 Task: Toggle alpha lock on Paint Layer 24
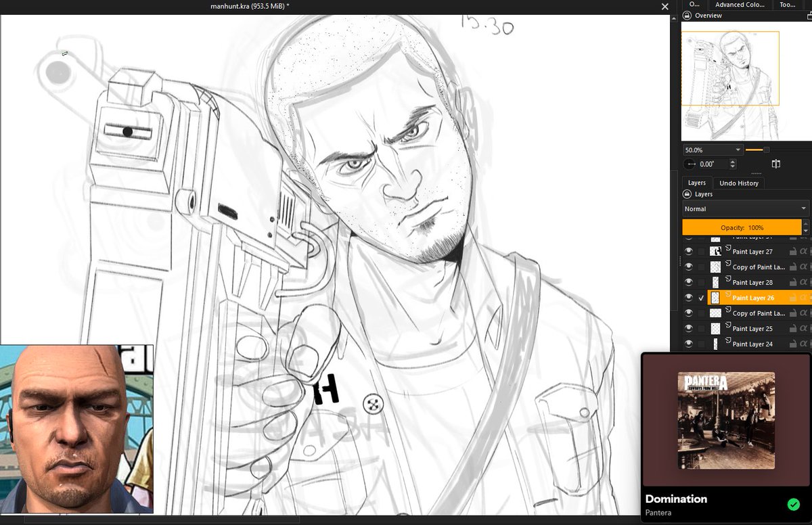(x=803, y=344)
